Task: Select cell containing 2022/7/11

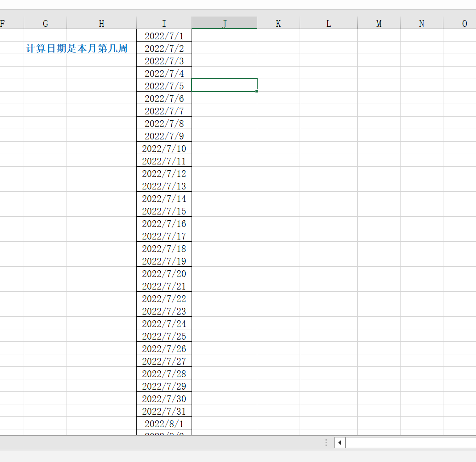Action: pyautogui.click(x=164, y=160)
